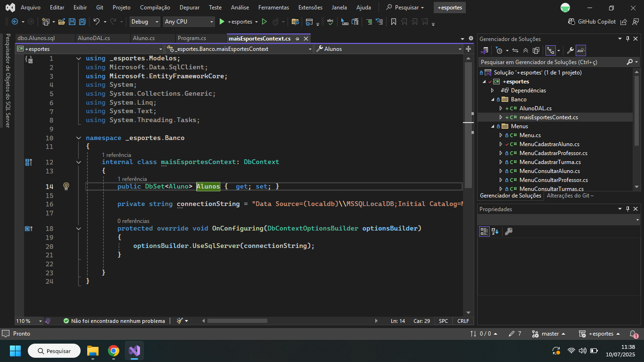Viewport: 644px width, 362px height.
Task: Click the pending changes filter clock icon
Action: (499, 50)
